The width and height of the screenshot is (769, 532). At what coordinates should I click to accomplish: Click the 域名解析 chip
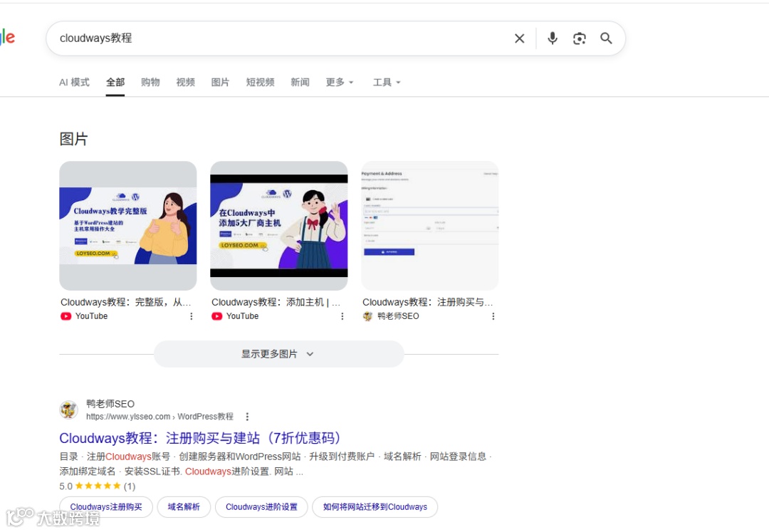pos(184,507)
